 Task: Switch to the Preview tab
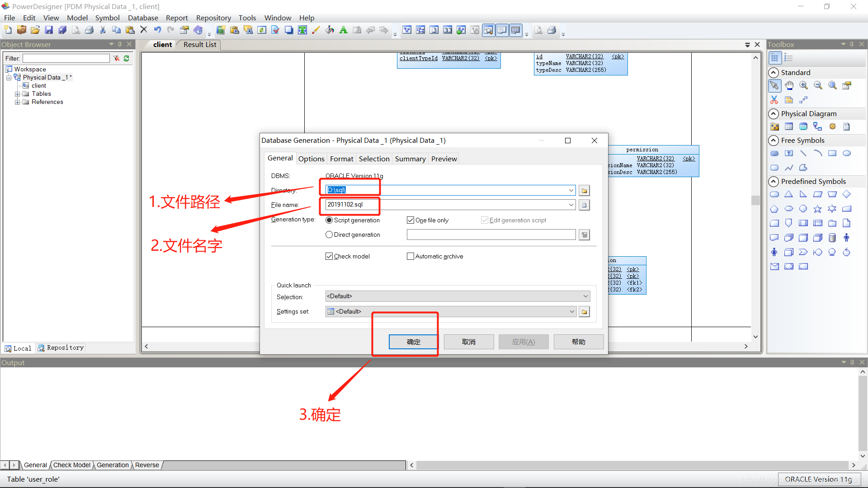click(444, 159)
